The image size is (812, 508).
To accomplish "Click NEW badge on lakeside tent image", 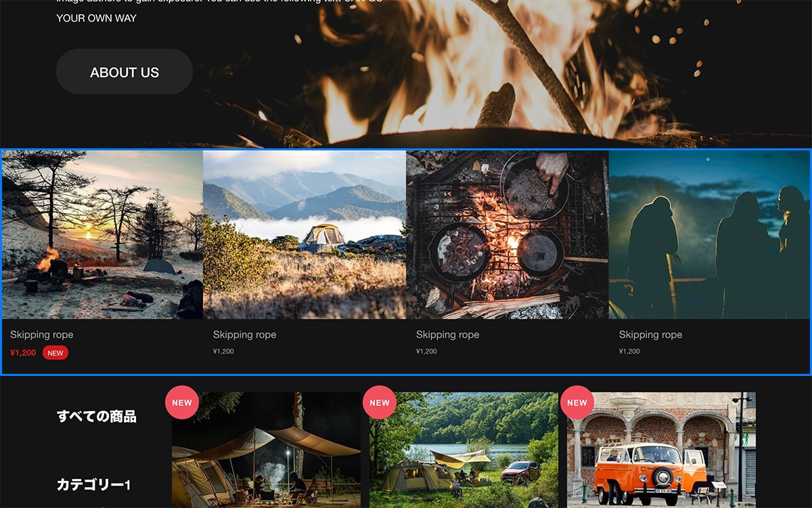I will click(x=380, y=402).
